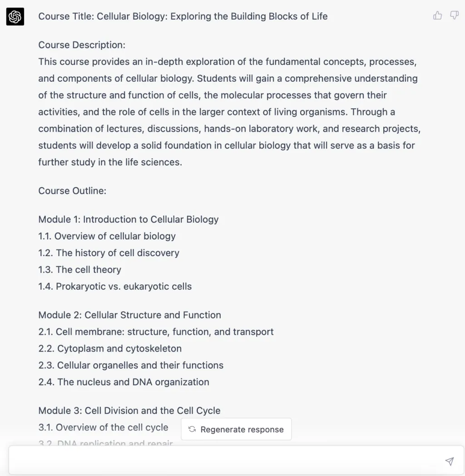The width and height of the screenshot is (465, 476).
Task: Click the line 1.4. Prokaryotic vs. eukaryotic cells
Action: (115, 286)
